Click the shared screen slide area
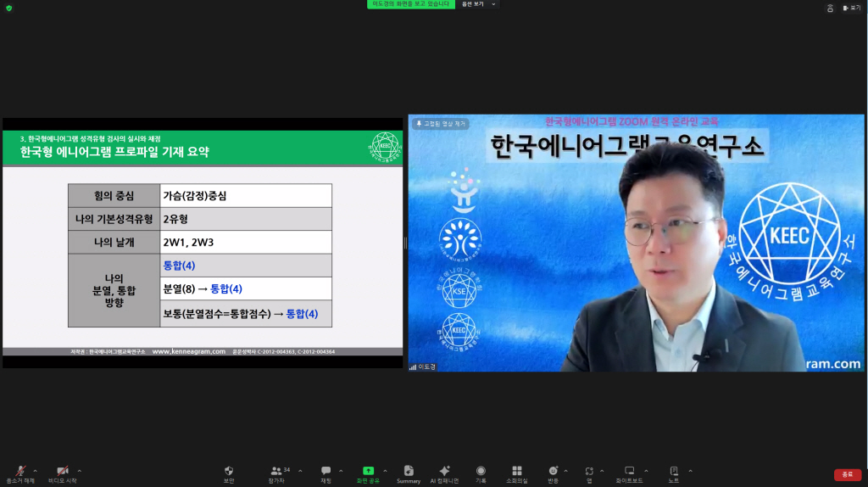868x487 pixels. (x=203, y=243)
